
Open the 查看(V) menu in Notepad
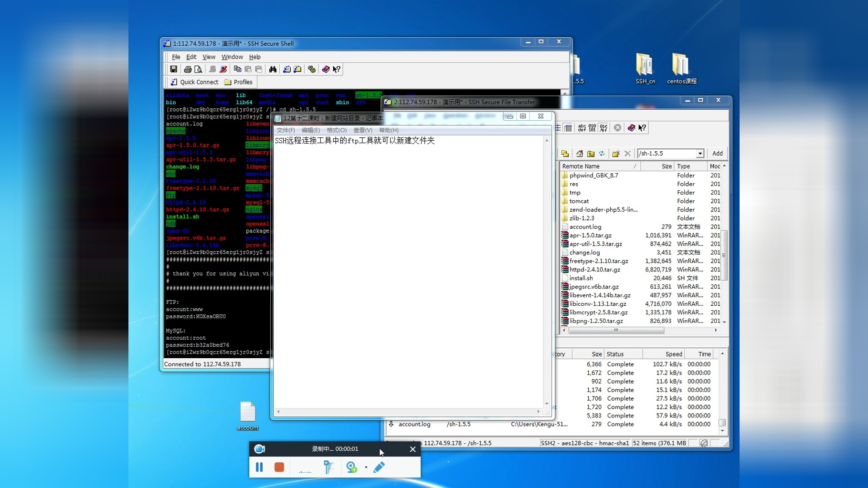(363, 130)
